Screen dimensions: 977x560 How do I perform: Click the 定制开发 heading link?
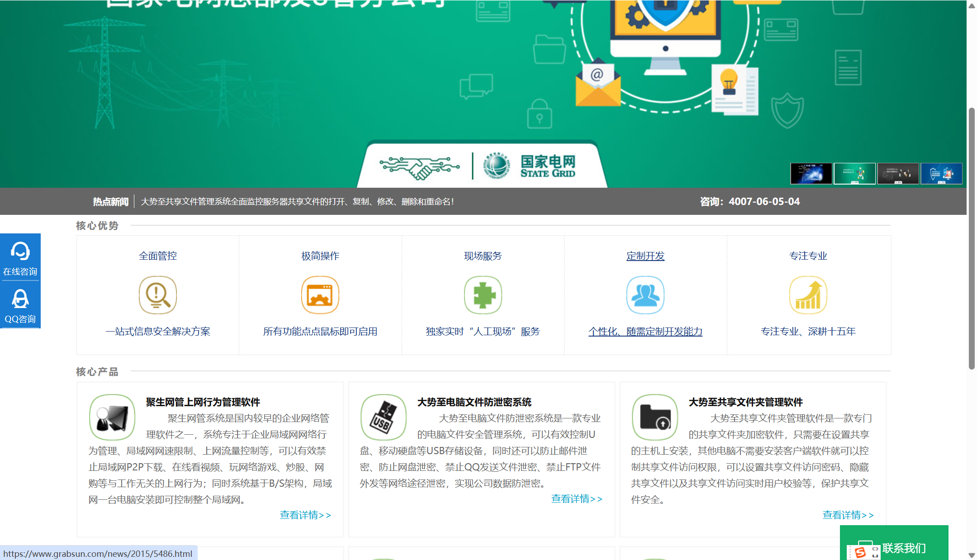(x=645, y=255)
